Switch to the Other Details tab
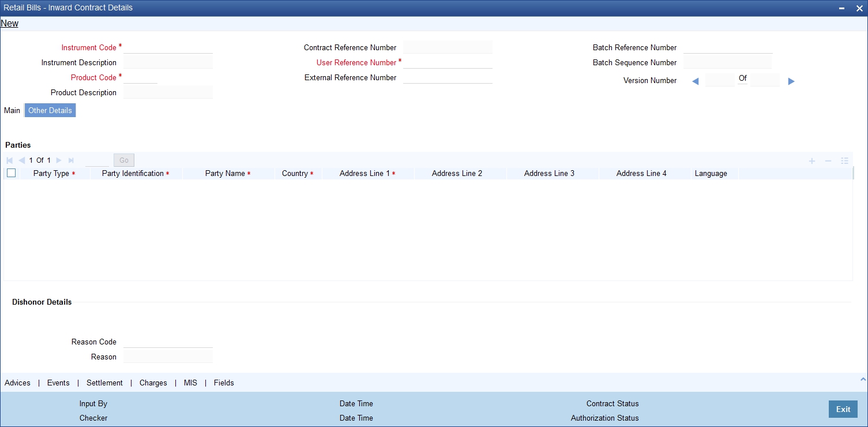This screenshot has height=427, width=868. coord(50,110)
